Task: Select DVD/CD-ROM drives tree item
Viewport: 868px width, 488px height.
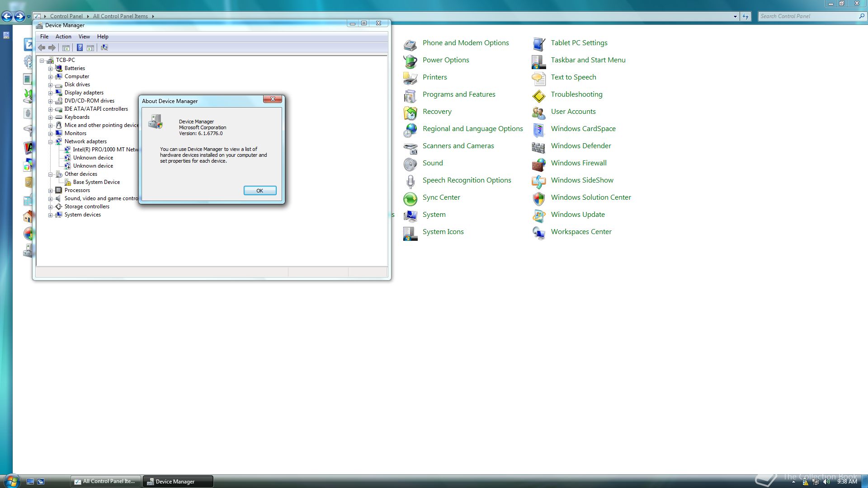Action: tap(90, 101)
